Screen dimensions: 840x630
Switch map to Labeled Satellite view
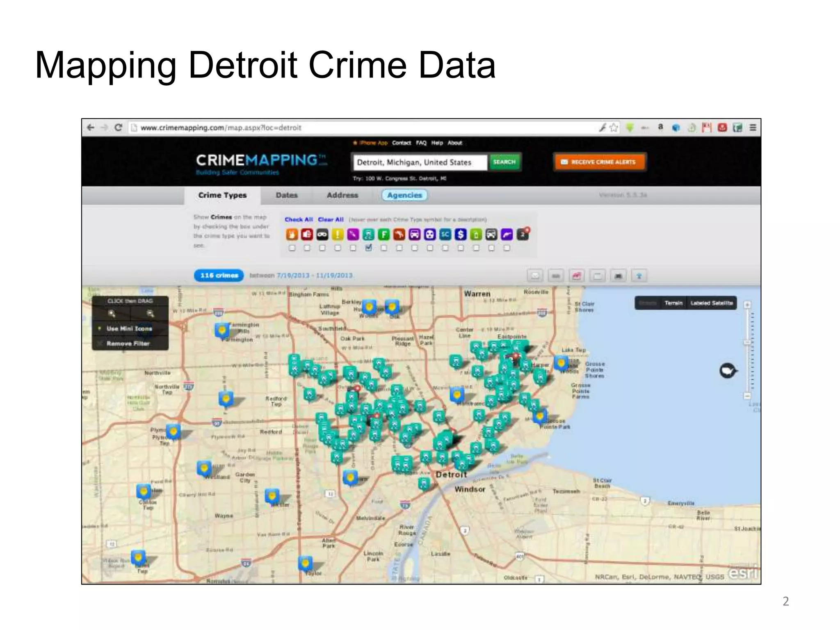712,303
